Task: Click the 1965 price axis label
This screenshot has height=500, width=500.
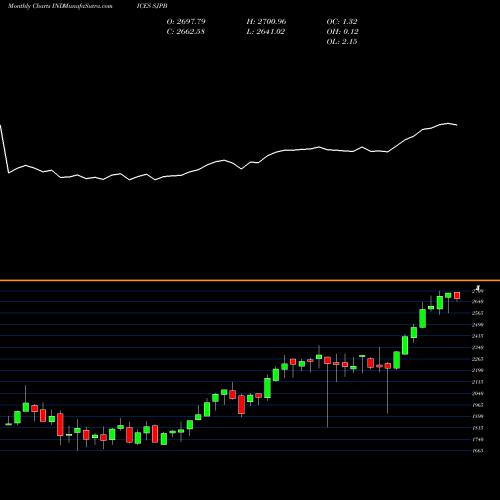Action: click(x=478, y=405)
